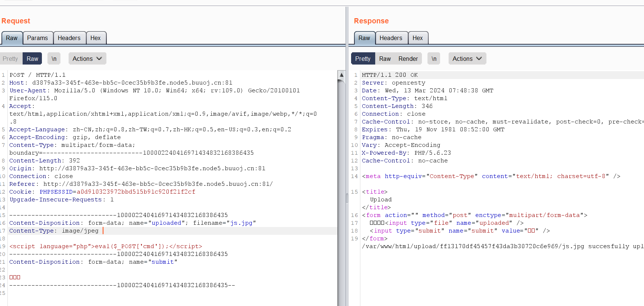Select the Response Raw tab
Screen dimensions: 644x306
point(364,38)
